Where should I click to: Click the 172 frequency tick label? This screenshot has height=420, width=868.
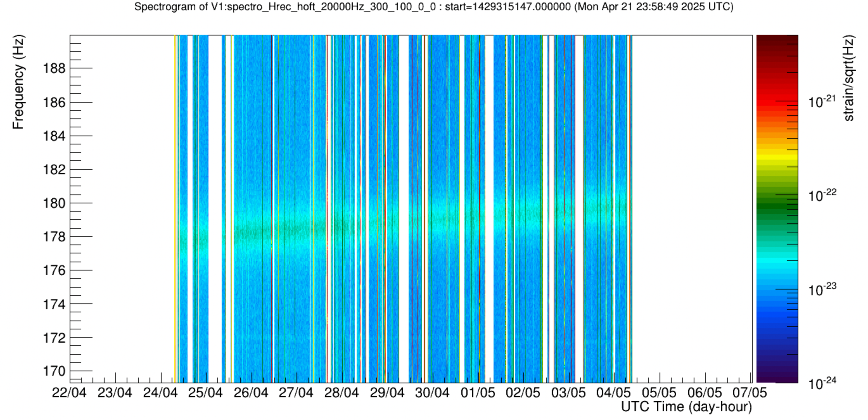click(x=54, y=338)
